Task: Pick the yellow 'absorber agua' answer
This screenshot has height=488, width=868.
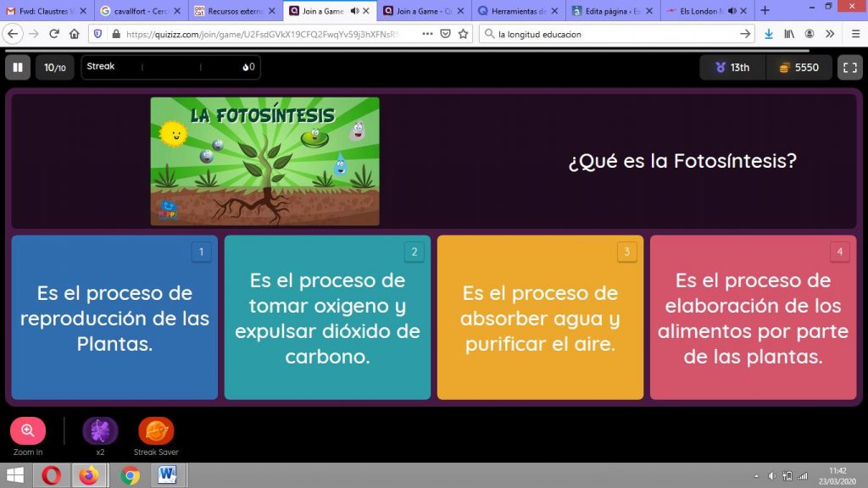Action: (x=540, y=318)
